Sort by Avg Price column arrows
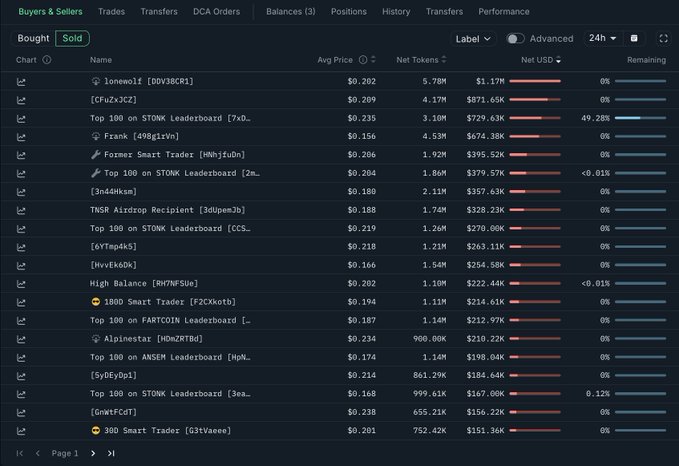 [x=373, y=60]
